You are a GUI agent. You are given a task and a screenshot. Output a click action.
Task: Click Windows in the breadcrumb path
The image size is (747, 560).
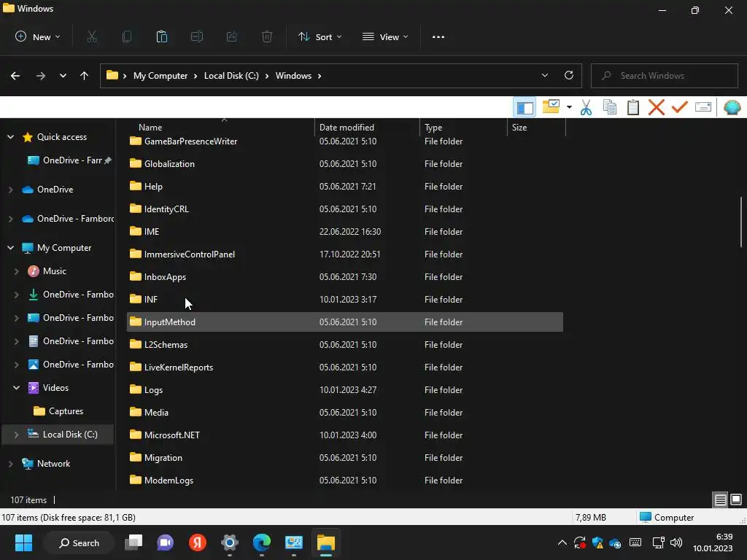[293, 76]
